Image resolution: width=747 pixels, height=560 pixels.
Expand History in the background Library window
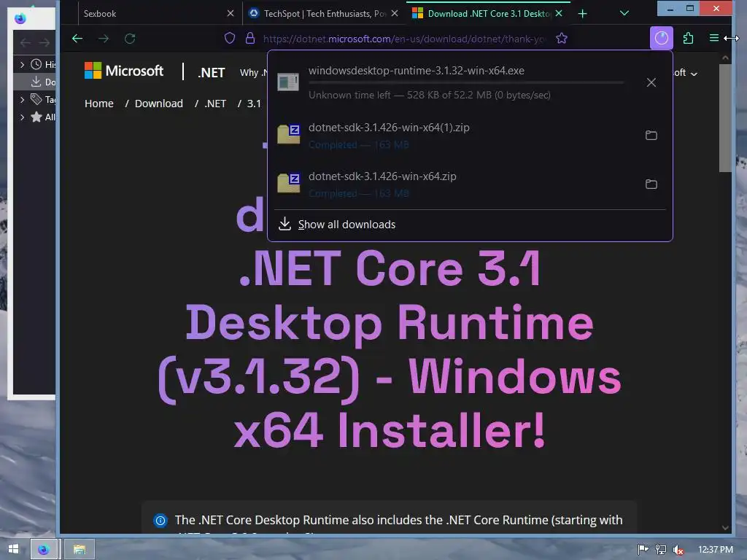[x=23, y=64]
